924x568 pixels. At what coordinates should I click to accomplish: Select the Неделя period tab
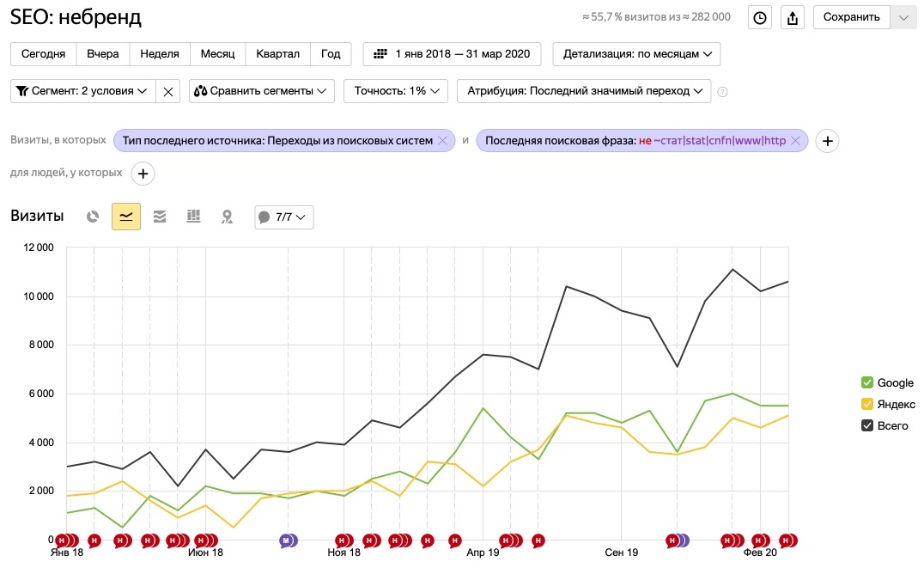pos(159,54)
